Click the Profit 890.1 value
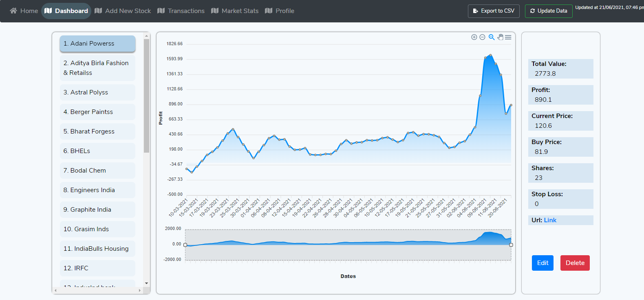This screenshot has width=644, height=300. (543, 100)
